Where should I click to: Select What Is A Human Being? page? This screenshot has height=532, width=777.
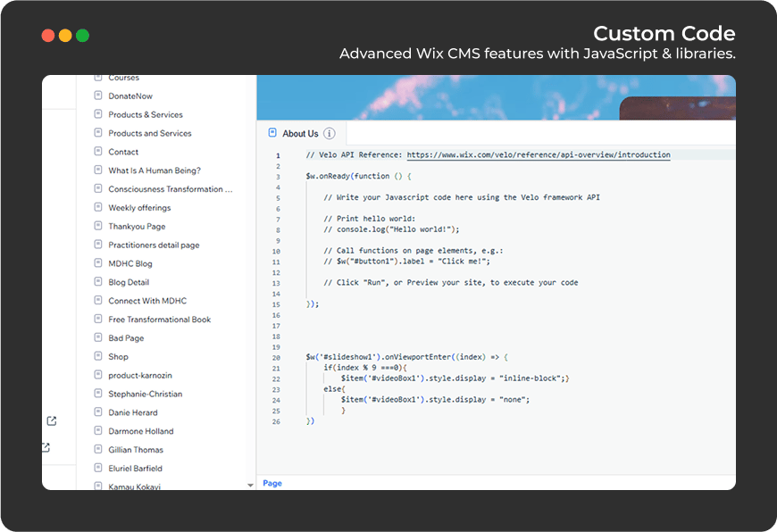155,170
